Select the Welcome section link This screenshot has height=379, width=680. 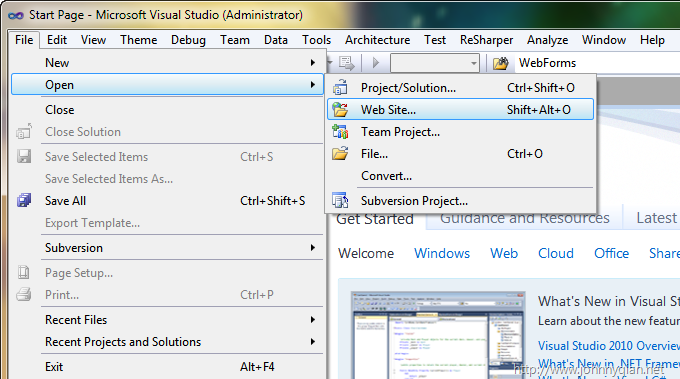(366, 253)
